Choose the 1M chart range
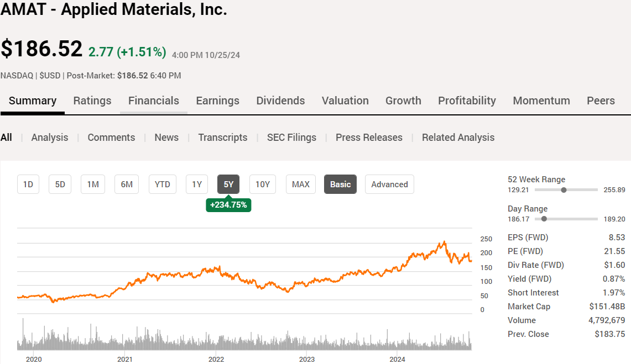Viewport: 631px width, 364px height. click(93, 184)
